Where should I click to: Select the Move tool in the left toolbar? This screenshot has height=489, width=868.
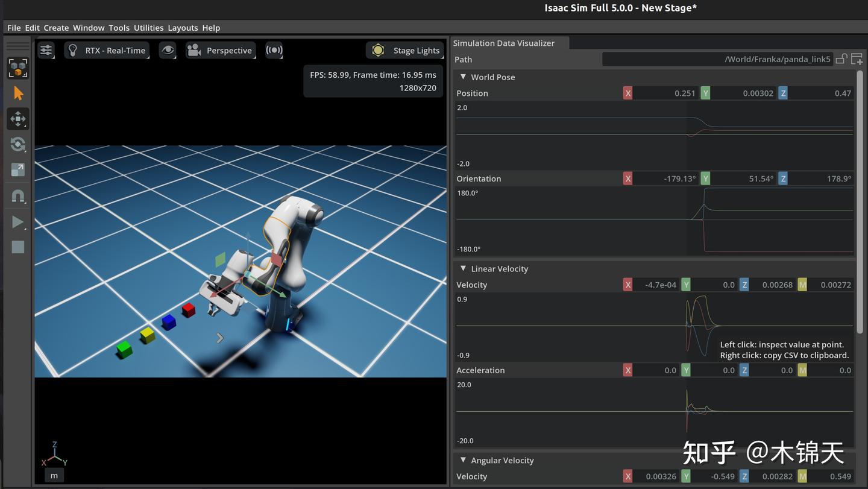click(17, 119)
